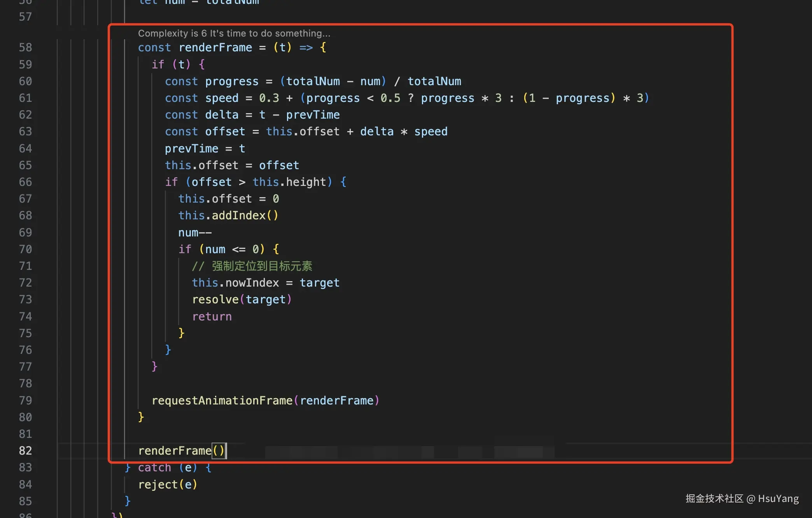The image size is (812, 518).
Task: Click line number 70 in gutter
Action: [x=25, y=249]
